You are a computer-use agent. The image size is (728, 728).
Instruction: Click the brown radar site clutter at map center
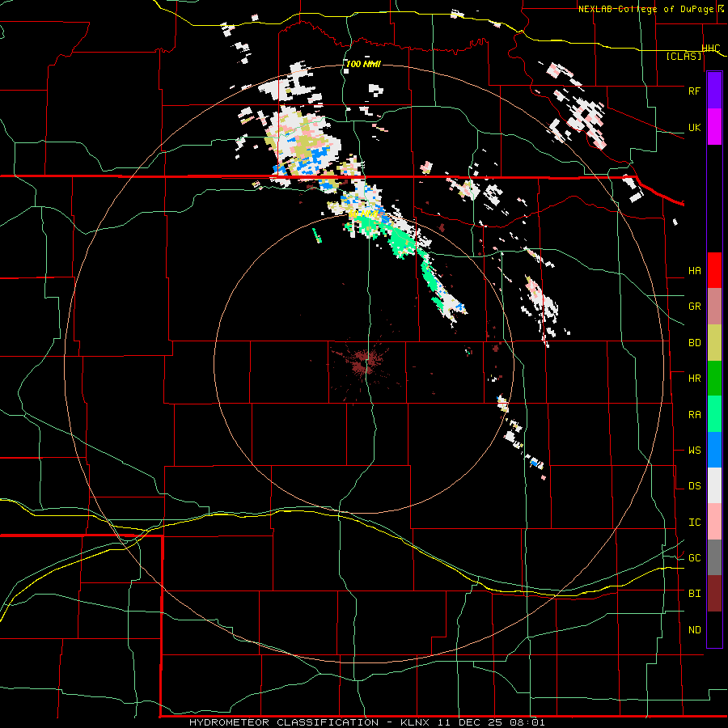[x=363, y=362]
